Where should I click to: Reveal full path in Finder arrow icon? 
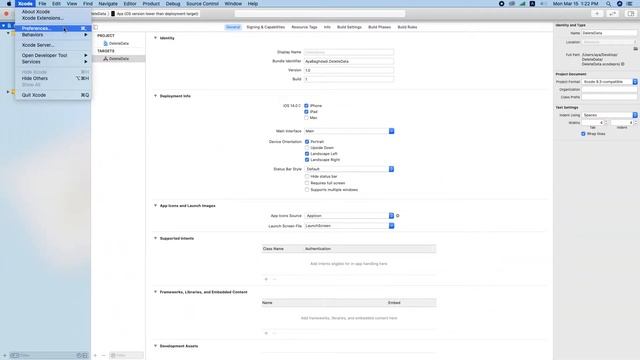(x=622, y=64)
